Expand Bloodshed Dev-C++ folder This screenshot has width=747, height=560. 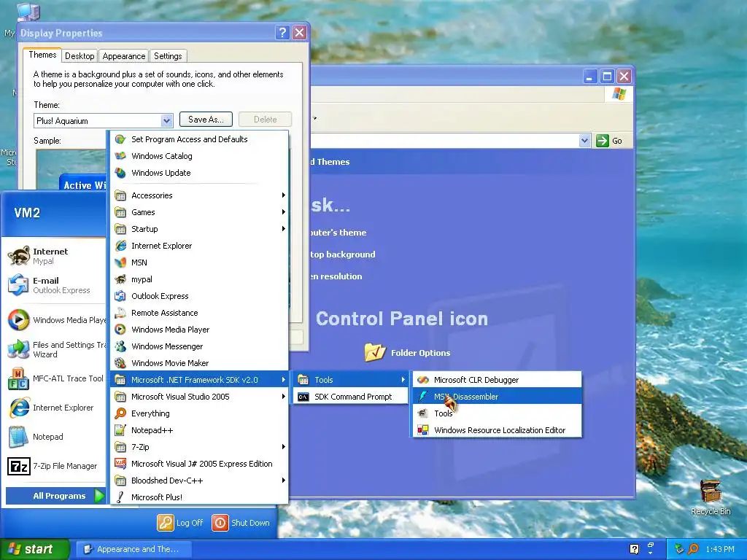pyautogui.click(x=199, y=481)
